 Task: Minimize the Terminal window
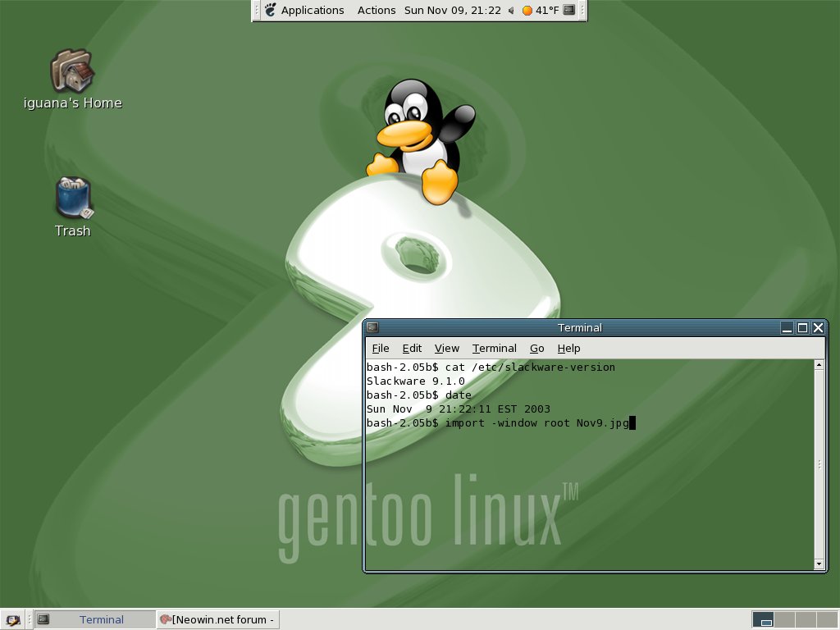coord(787,327)
